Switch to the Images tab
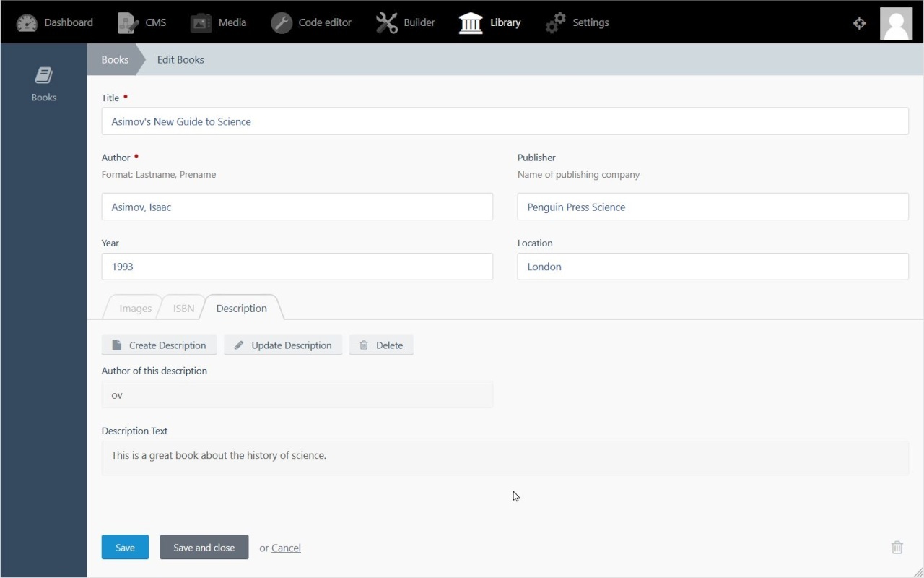 point(135,309)
